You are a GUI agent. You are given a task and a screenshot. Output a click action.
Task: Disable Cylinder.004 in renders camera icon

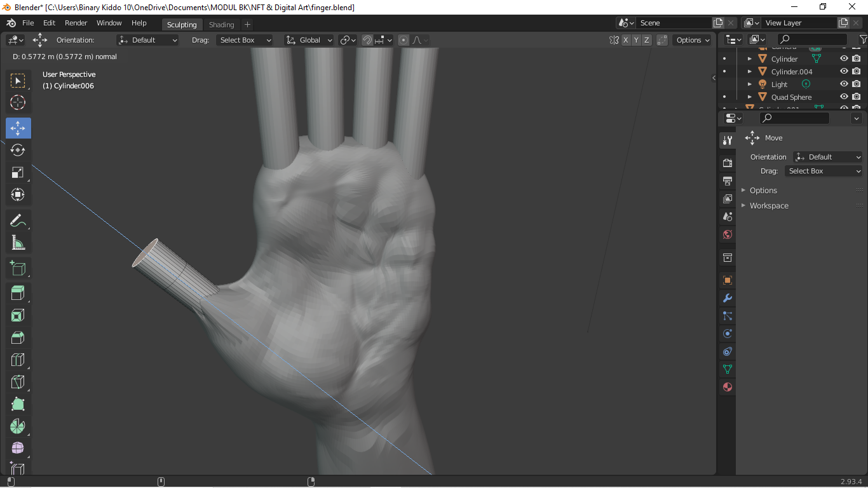click(x=857, y=71)
